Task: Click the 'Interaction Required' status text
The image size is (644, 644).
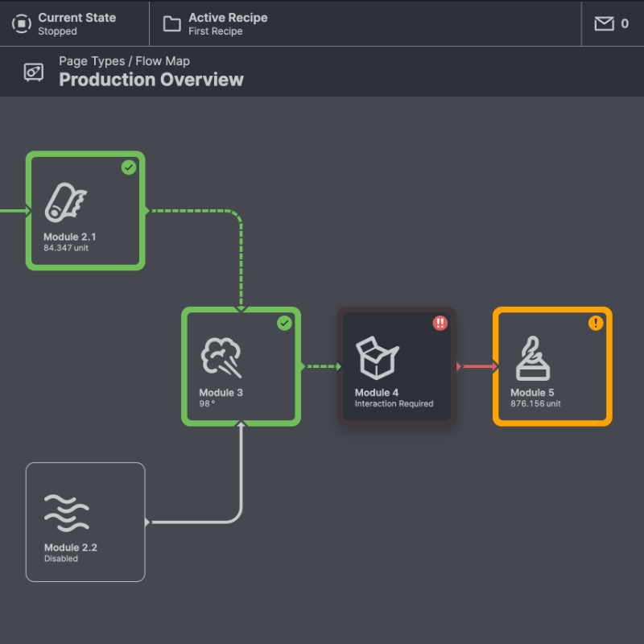Action: click(394, 404)
